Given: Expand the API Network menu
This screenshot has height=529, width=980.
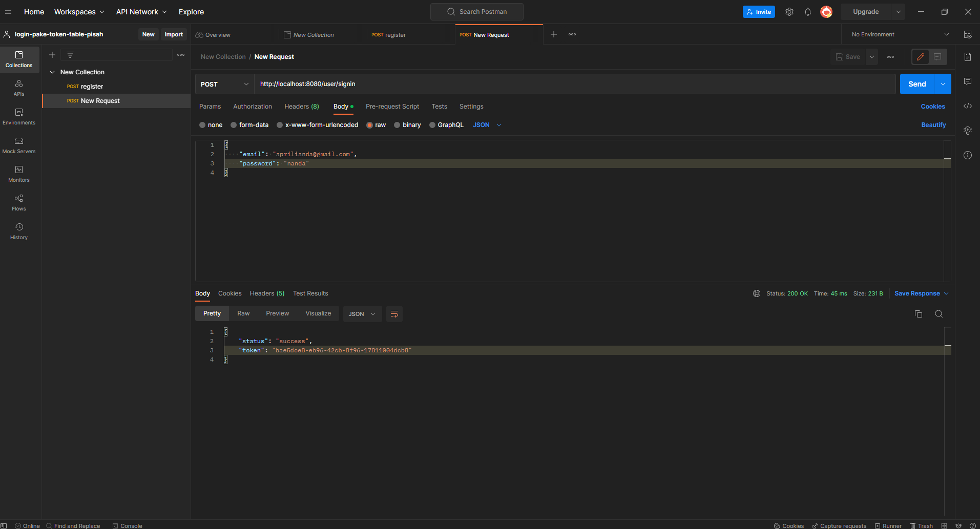Looking at the screenshot, I should pyautogui.click(x=141, y=12).
